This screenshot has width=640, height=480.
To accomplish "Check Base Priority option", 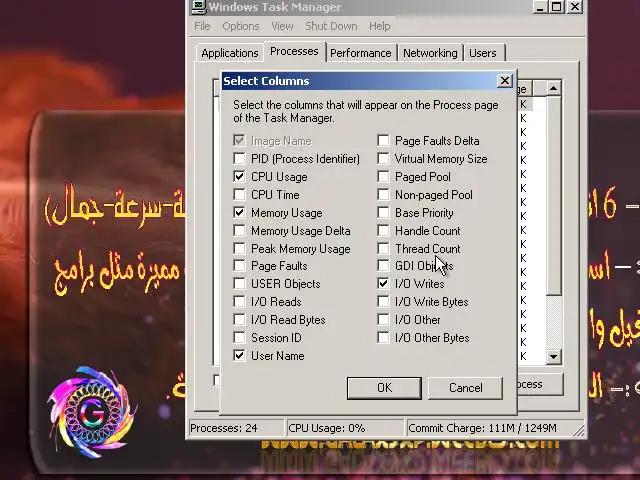I will coord(383,212).
